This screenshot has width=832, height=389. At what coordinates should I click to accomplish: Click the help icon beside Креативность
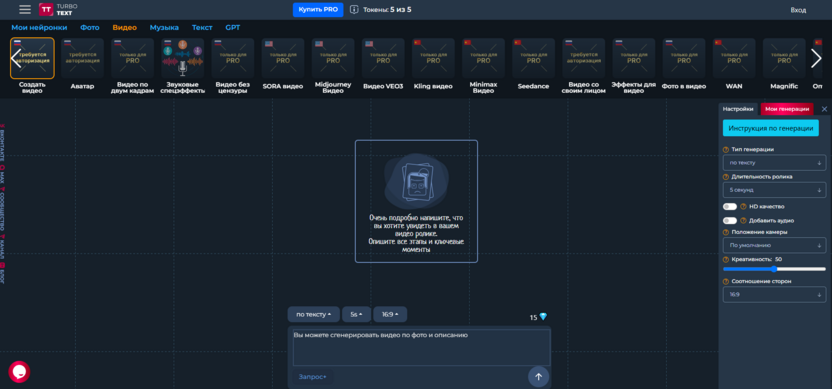(726, 260)
